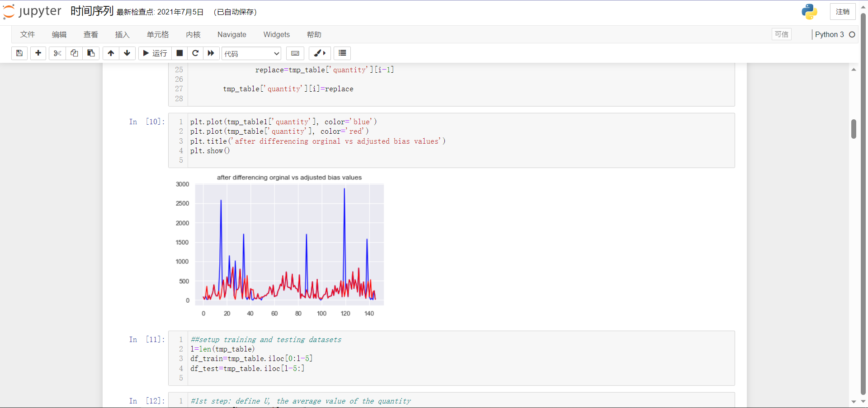Viewport: 868px width, 408px height.
Task: Open the 插入 menu
Action: (x=123, y=34)
